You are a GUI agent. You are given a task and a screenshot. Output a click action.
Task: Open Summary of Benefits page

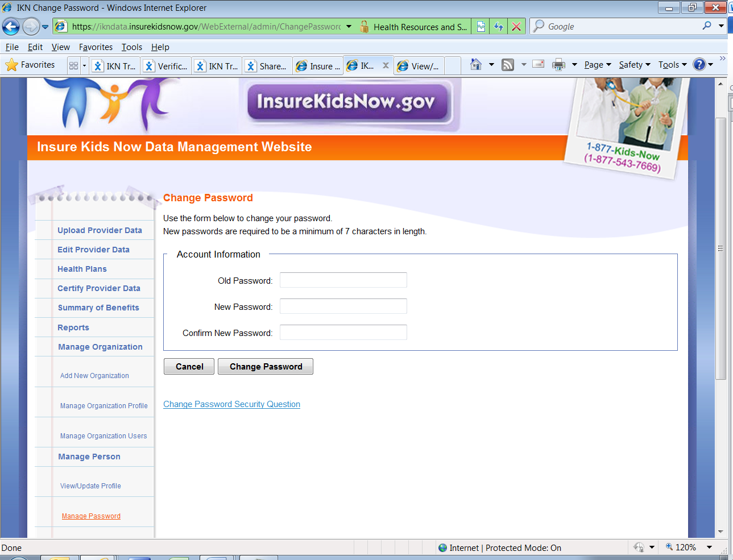[x=98, y=308]
